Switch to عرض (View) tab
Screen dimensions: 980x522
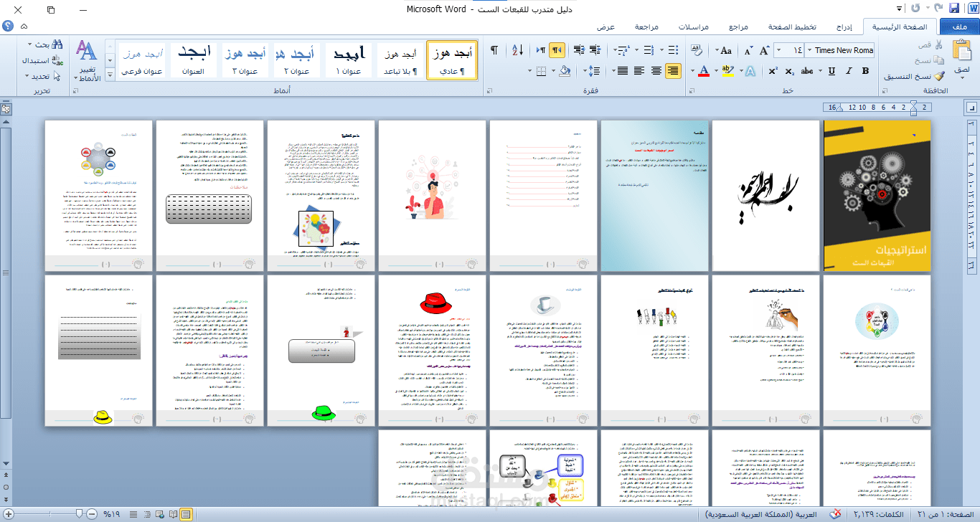606,27
